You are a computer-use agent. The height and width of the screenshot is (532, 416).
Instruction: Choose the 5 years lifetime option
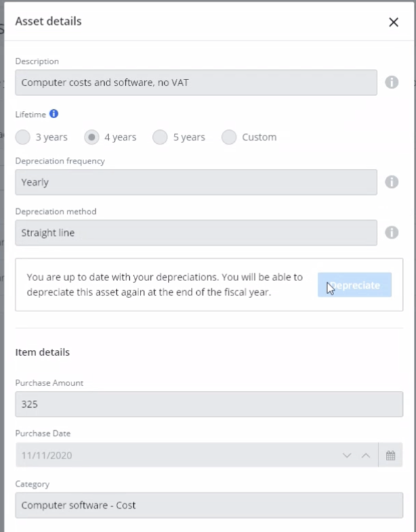tap(160, 137)
